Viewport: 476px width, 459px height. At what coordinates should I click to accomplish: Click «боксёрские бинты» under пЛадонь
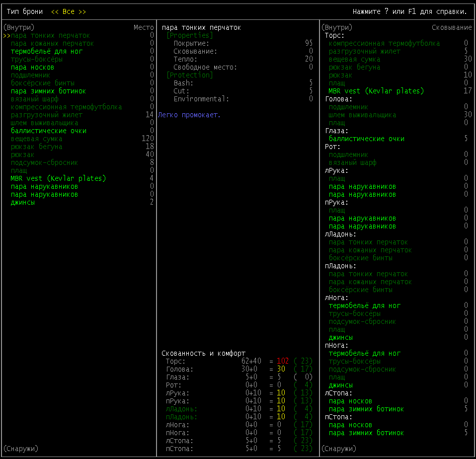tap(360, 290)
